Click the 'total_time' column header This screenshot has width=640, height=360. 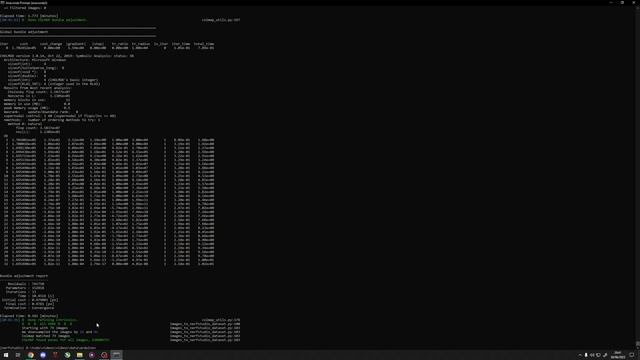(204, 44)
